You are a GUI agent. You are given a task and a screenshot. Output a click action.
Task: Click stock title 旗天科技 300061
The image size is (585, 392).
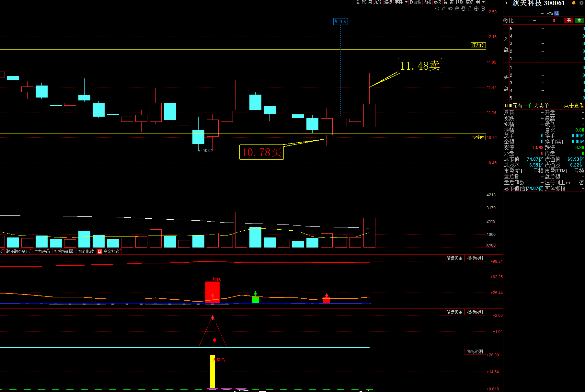pos(539,3)
